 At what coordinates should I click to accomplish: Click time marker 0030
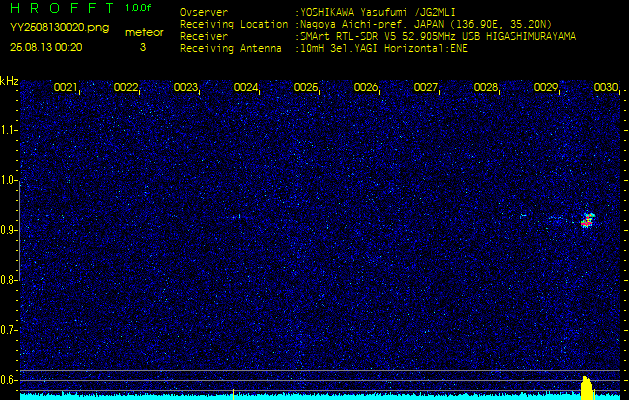(605, 87)
